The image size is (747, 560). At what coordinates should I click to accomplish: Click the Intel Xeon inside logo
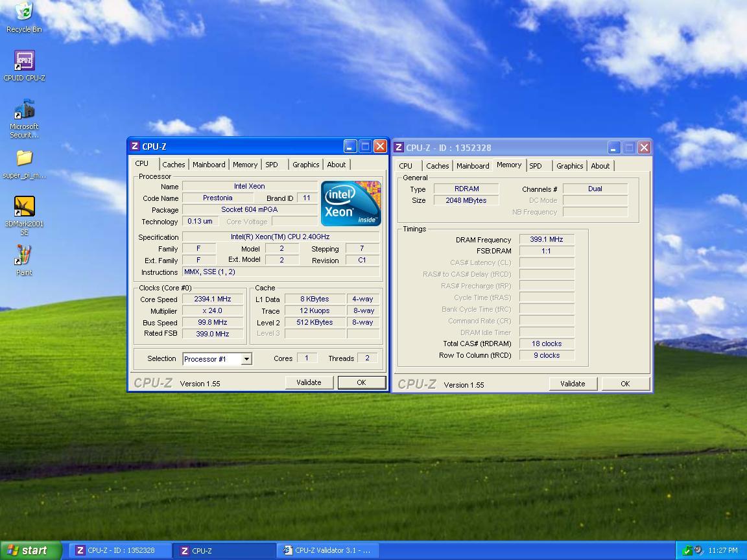tap(351, 204)
